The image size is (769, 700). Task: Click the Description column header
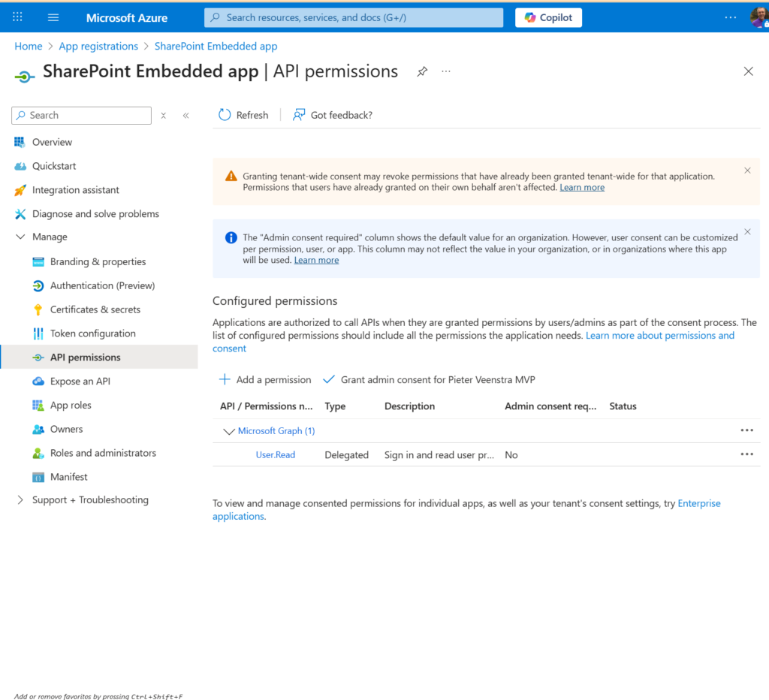(x=409, y=406)
